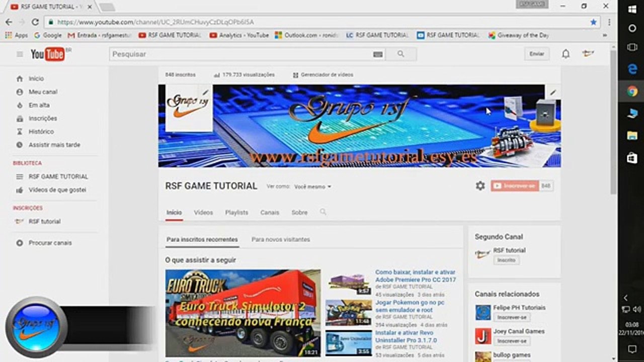Bookmark this page with the star
The height and width of the screenshot is (362, 644).
[593, 22]
